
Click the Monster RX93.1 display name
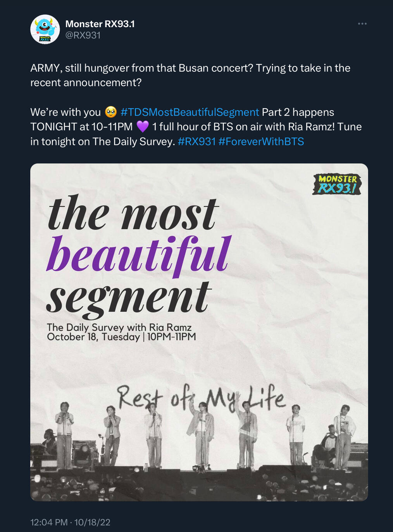point(100,24)
